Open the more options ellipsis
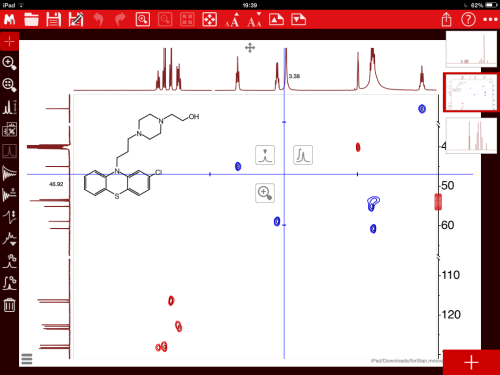 (490, 20)
